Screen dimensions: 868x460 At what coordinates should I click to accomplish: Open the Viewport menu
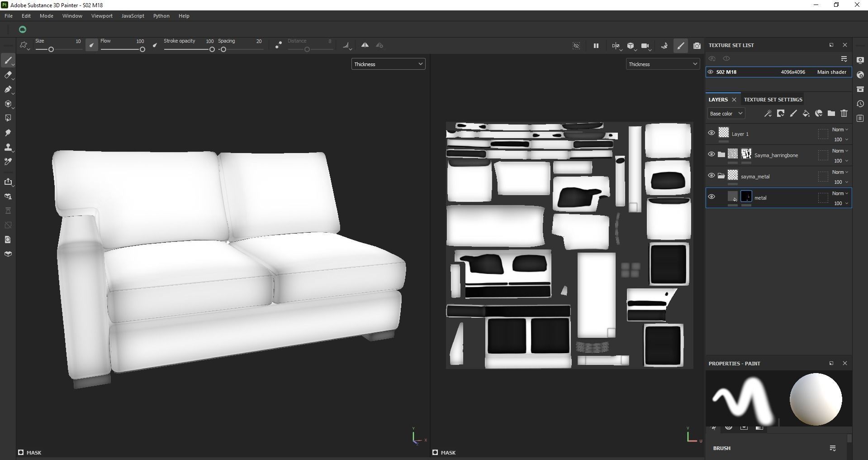[x=102, y=16]
